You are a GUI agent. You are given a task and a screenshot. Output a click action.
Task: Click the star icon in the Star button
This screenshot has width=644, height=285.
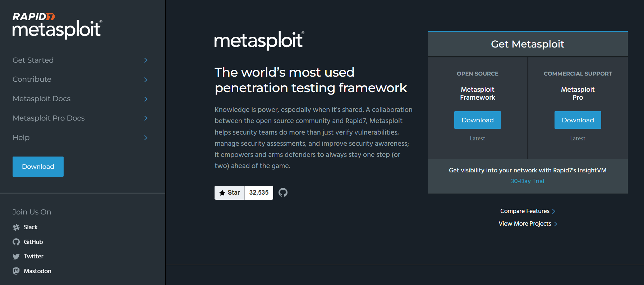[x=222, y=193]
